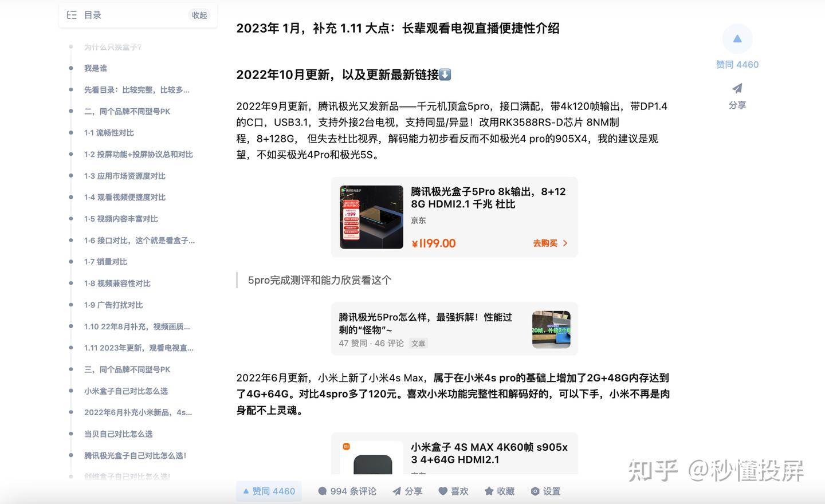The height and width of the screenshot is (504, 825).
Task: Collapse the 目录 panel with 收起
Action: click(199, 15)
